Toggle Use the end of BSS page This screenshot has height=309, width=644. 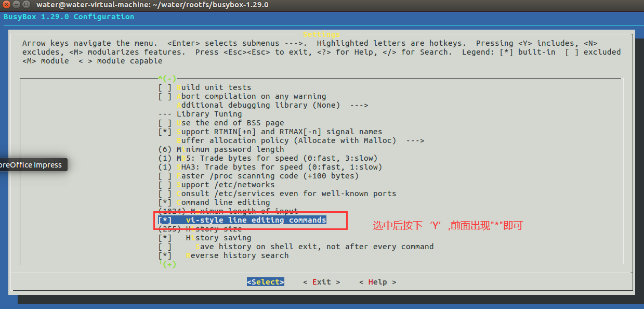click(221, 123)
